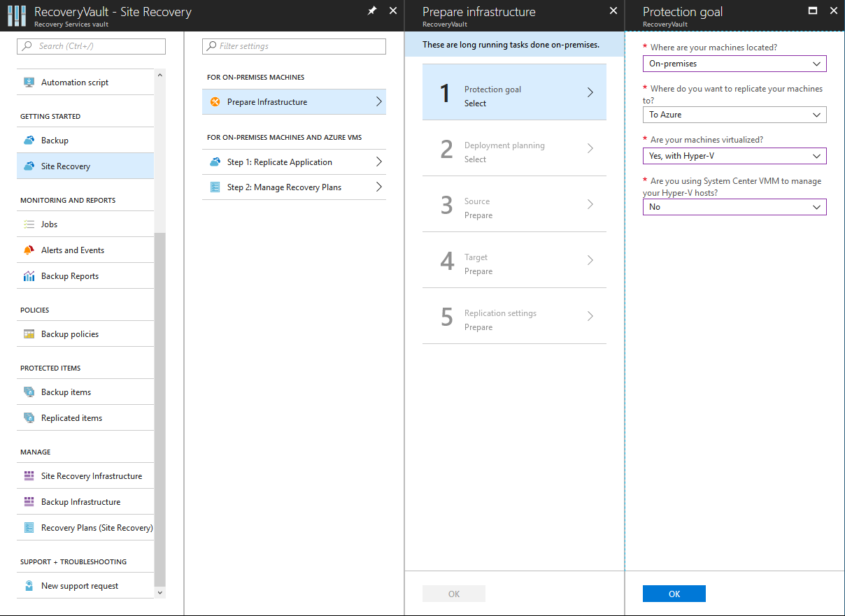This screenshot has height=616, width=845.
Task: Open Recovery Plans (Site Recovery)
Action: (85, 527)
